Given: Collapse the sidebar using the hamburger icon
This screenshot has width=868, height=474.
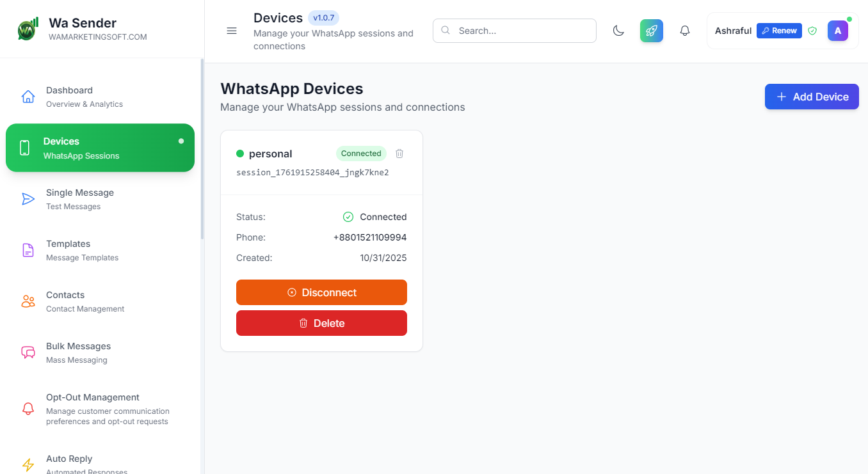Looking at the screenshot, I should pyautogui.click(x=232, y=30).
